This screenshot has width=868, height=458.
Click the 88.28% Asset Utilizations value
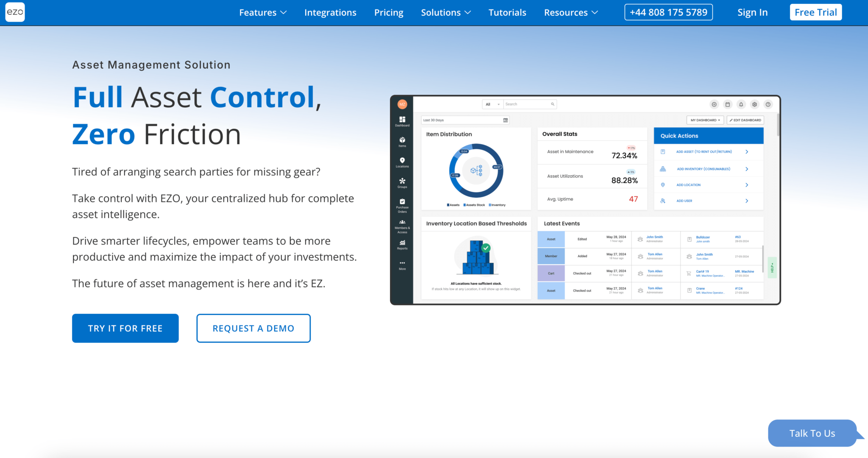pos(624,181)
